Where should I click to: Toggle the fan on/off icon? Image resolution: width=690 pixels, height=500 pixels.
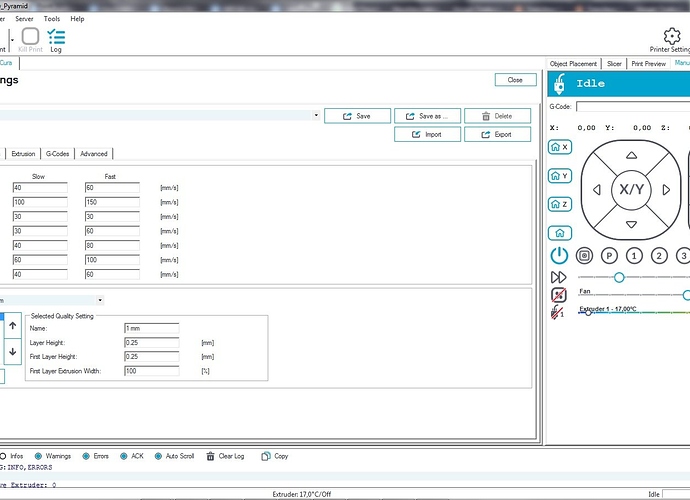pyautogui.click(x=559, y=294)
